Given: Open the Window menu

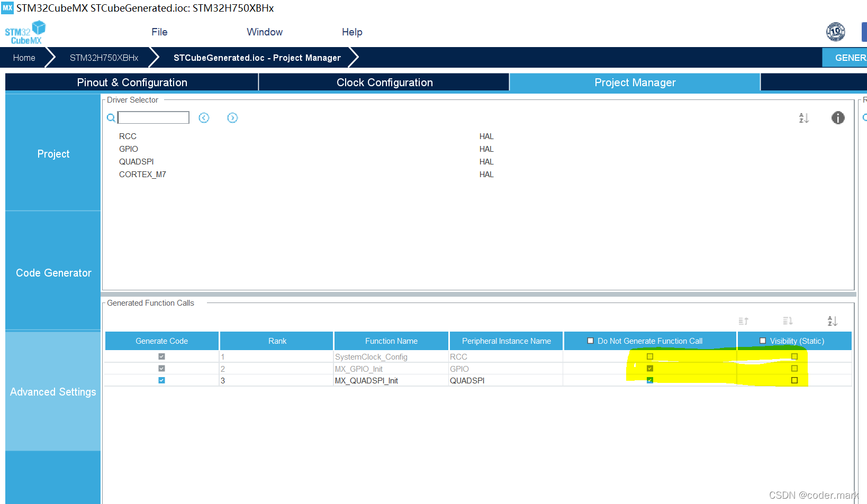Looking at the screenshot, I should point(265,32).
